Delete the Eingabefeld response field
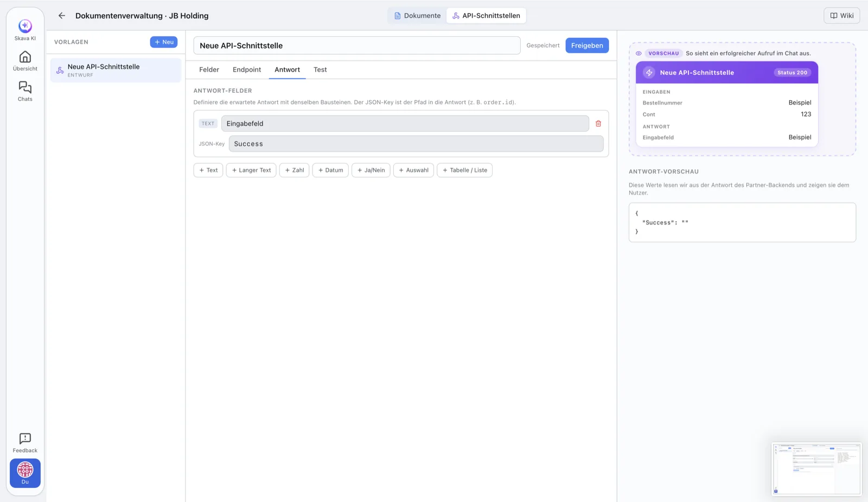Image resolution: width=868 pixels, height=502 pixels. coord(598,124)
